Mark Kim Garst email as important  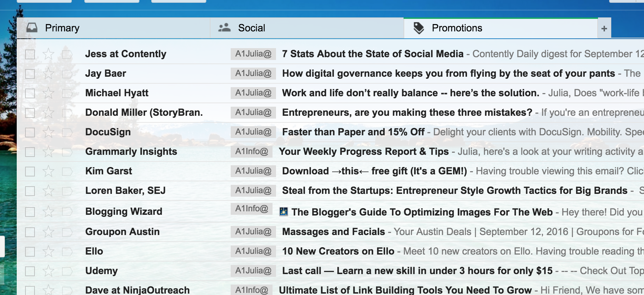(x=67, y=172)
